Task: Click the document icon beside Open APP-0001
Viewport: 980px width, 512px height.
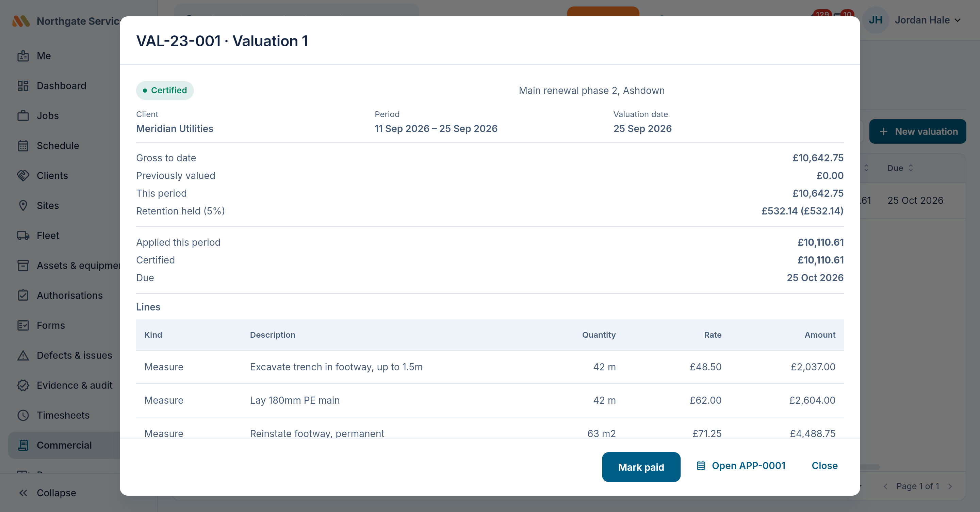Action: coord(701,466)
